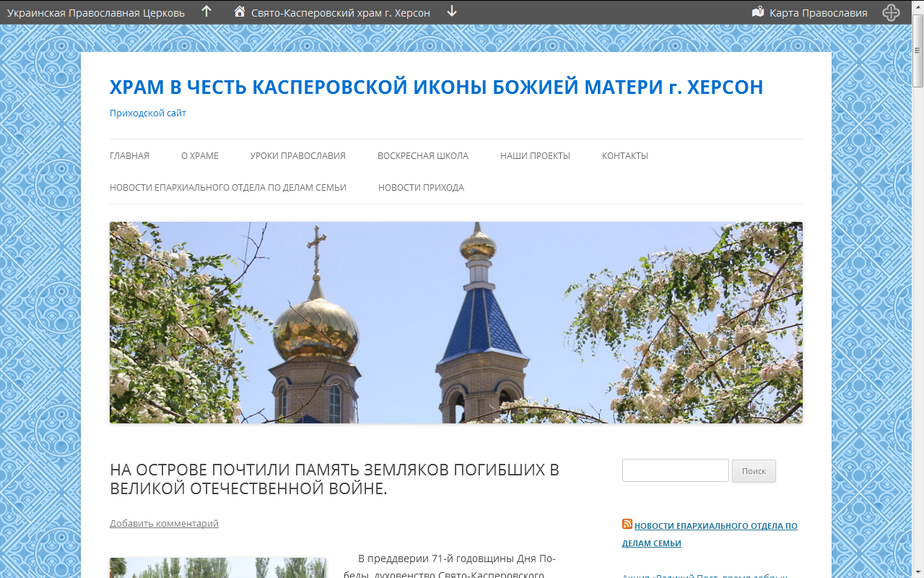Open Свято-Касперовский храм г. Херсон link
This screenshot has height=578, width=924.
pyautogui.click(x=341, y=12)
